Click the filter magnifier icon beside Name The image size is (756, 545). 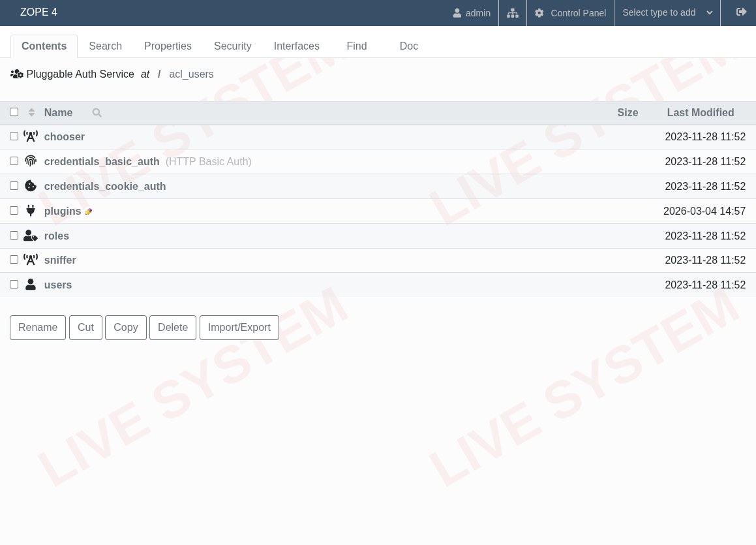(97, 113)
